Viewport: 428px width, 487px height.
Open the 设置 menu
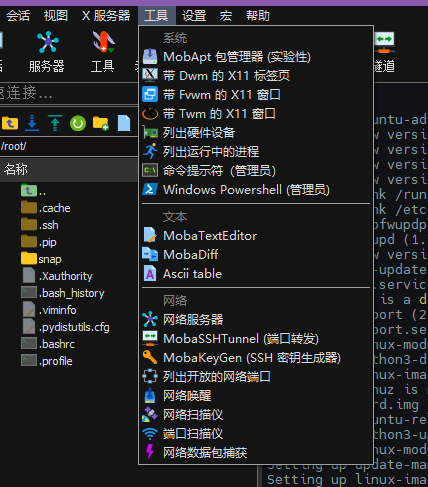pyautogui.click(x=194, y=16)
